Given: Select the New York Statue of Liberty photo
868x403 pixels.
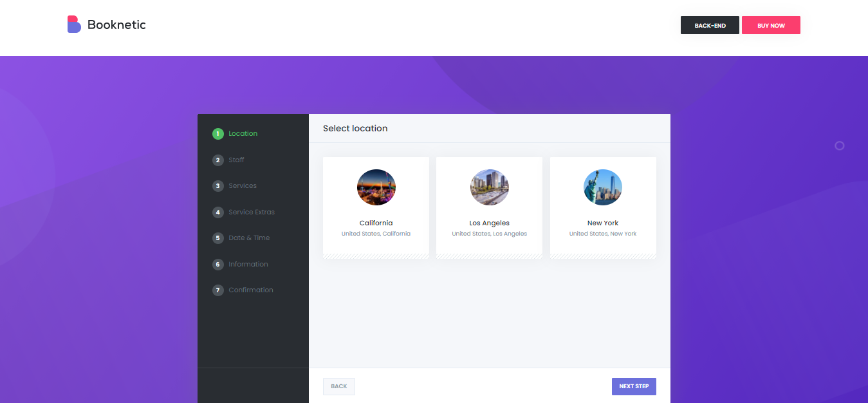Looking at the screenshot, I should coord(603,187).
